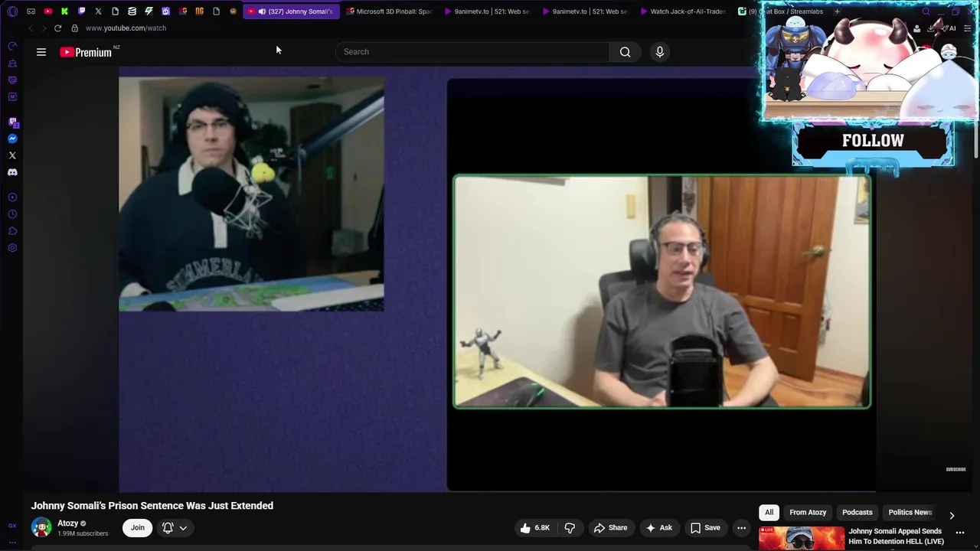Open Easy Setup menu in toolbar

pos(967,28)
